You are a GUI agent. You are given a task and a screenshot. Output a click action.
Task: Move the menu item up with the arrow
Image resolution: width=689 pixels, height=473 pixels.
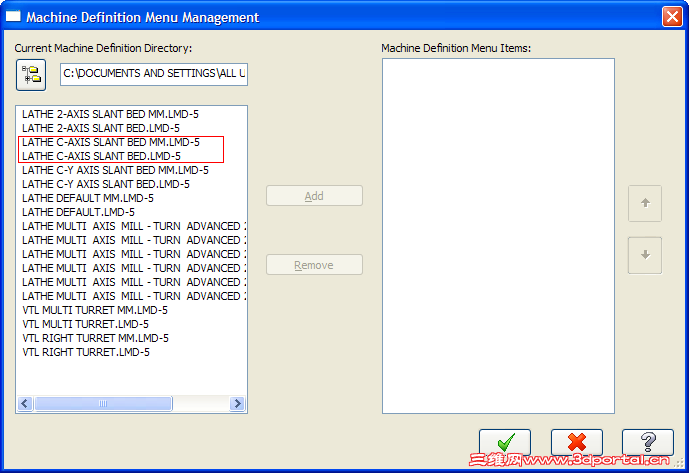(645, 203)
